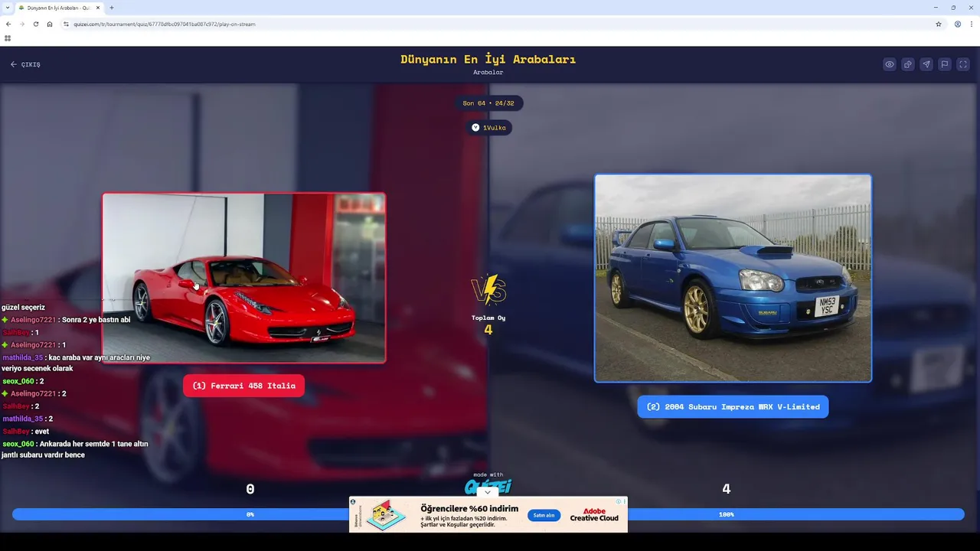980x551 pixels.
Task: Click Satın alın button in the Adobe ad
Action: 544,515
